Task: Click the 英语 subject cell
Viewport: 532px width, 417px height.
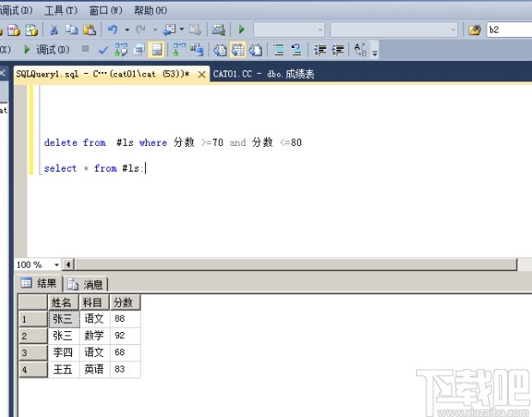Action: pyautogui.click(x=94, y=370)
